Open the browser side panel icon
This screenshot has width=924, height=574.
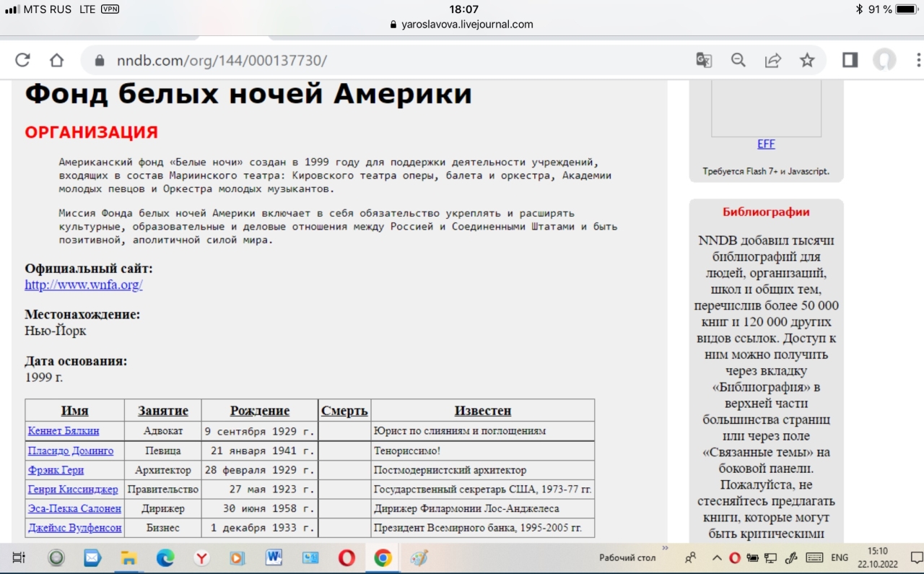[x=850, y=60]
